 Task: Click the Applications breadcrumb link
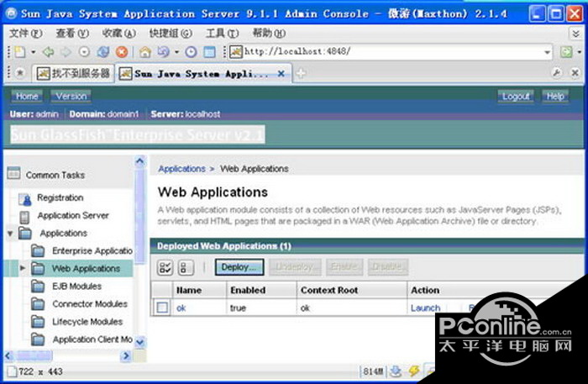pos(182,169)
